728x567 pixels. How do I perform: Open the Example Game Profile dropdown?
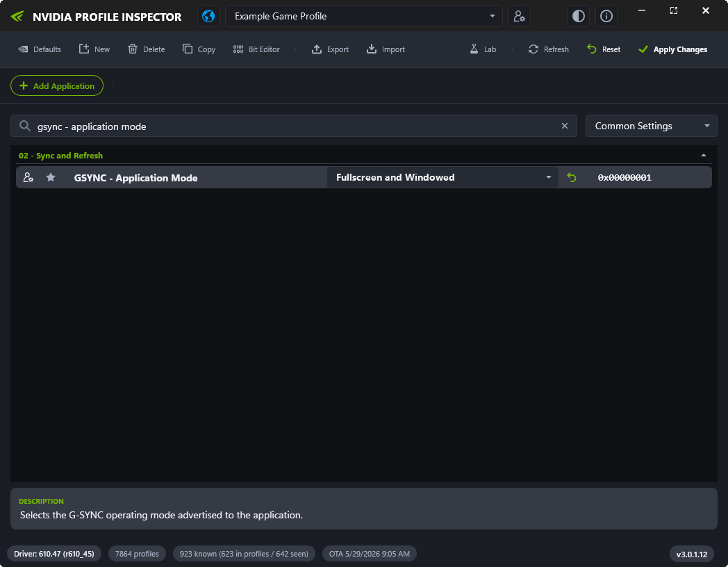(363, 16)
